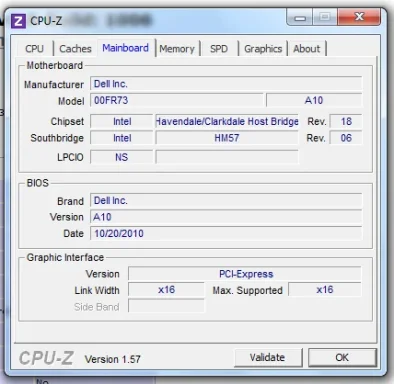Switch to the Graphics tab
This screenshot has width=394, height=384.
(x=263, y=49)
